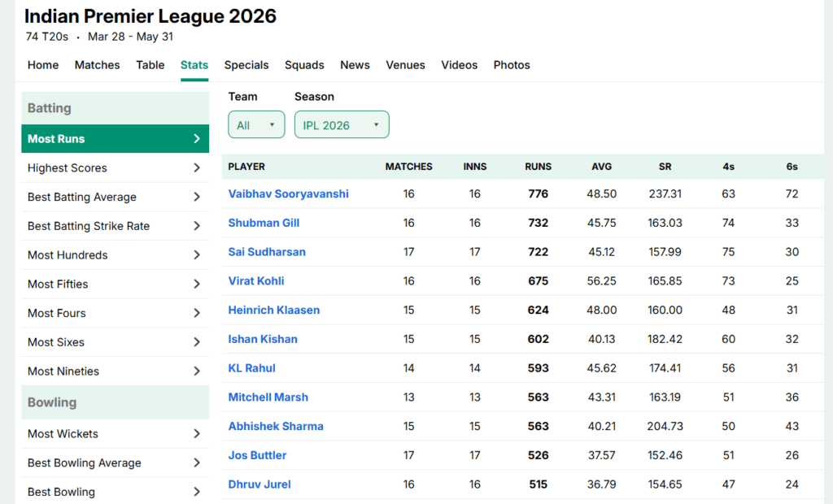Open Ishan Kishan's player profile

tap(263, 339)
